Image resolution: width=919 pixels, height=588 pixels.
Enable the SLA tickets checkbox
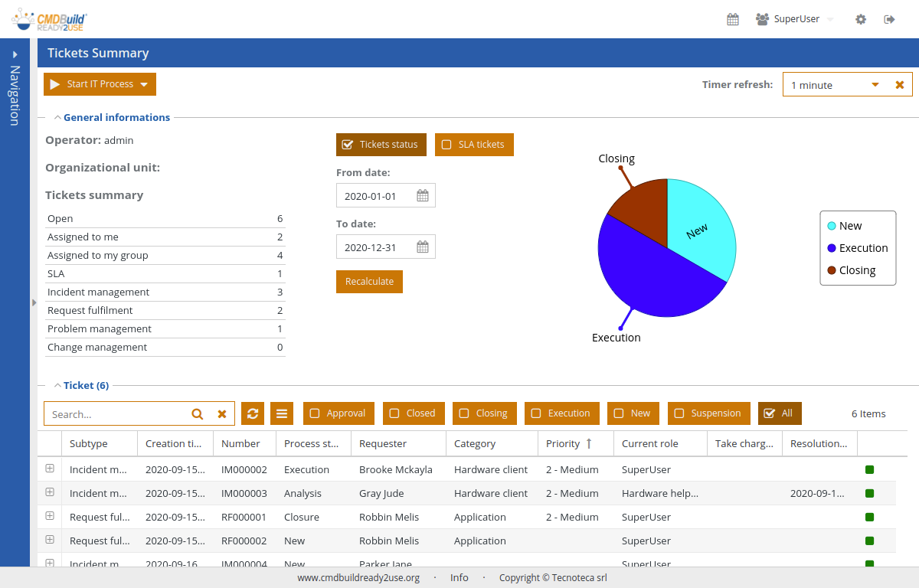447,145
